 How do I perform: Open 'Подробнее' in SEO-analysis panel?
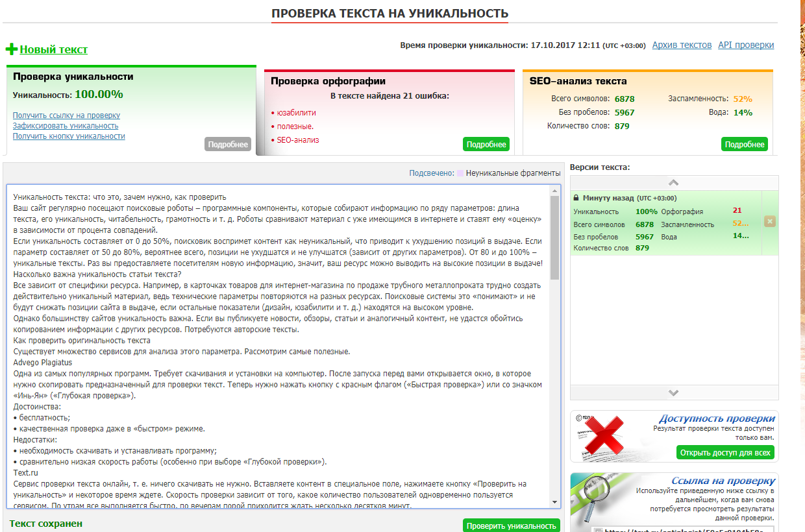click(x=744, y=145)
